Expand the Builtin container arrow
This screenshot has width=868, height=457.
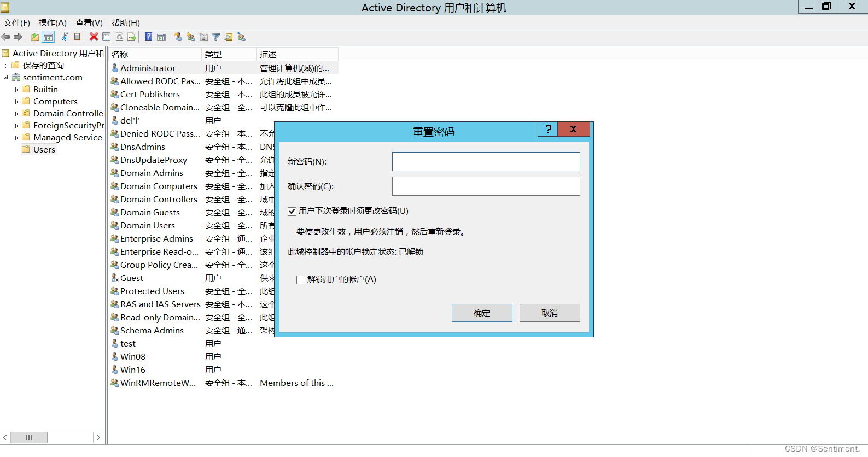(16, 90)
